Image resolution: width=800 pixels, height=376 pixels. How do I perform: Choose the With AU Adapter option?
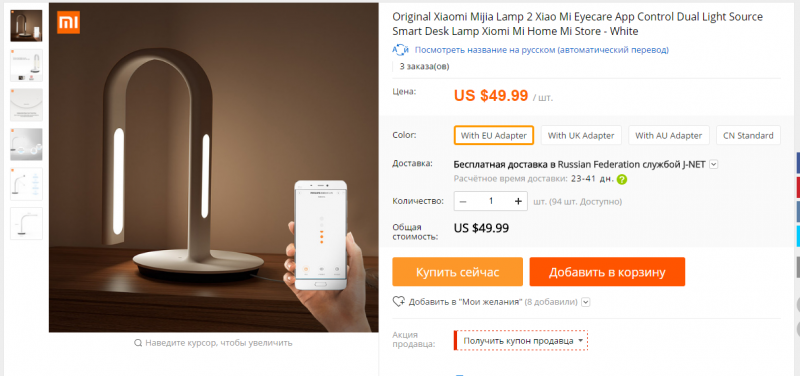(669, 136)
